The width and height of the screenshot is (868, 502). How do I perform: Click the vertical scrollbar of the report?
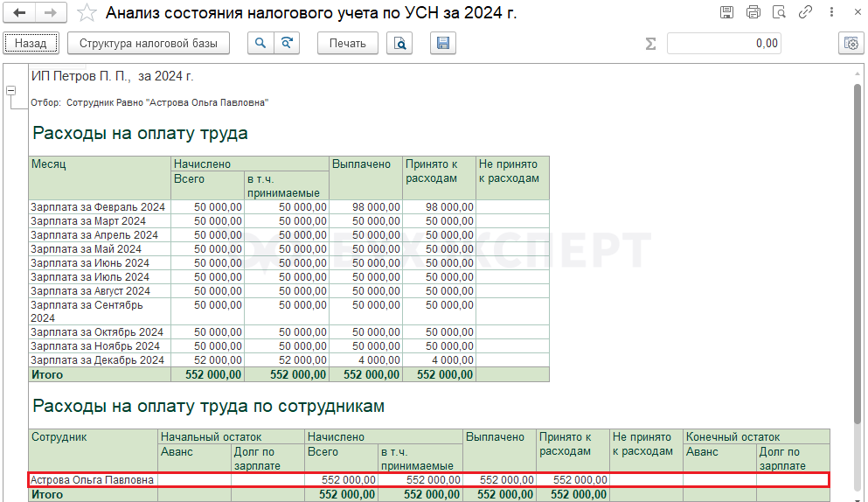858,254
